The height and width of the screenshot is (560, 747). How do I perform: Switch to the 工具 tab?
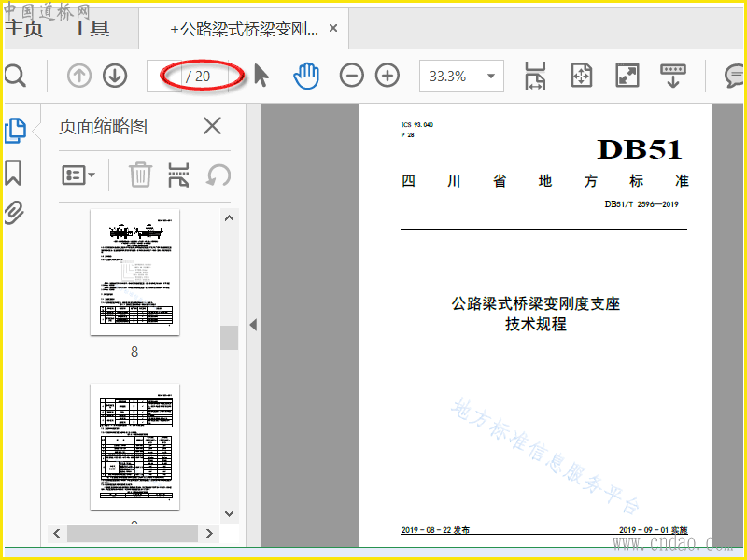[x=90, y=28]
